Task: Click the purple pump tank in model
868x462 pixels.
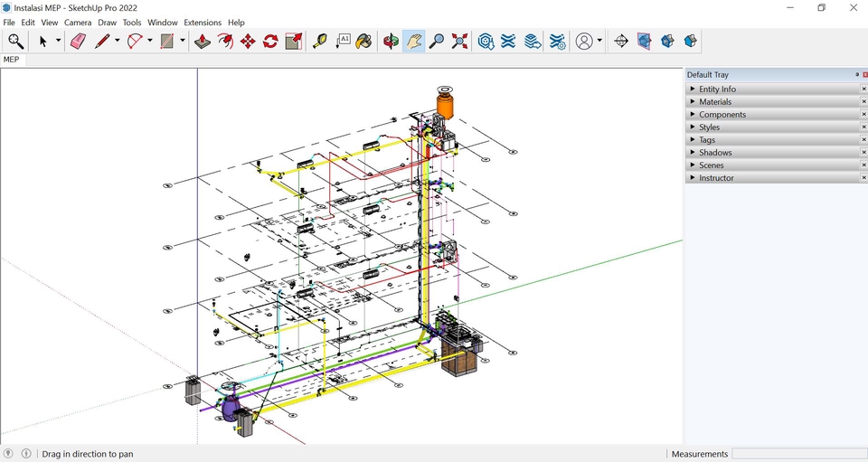Action: (231, 407)
